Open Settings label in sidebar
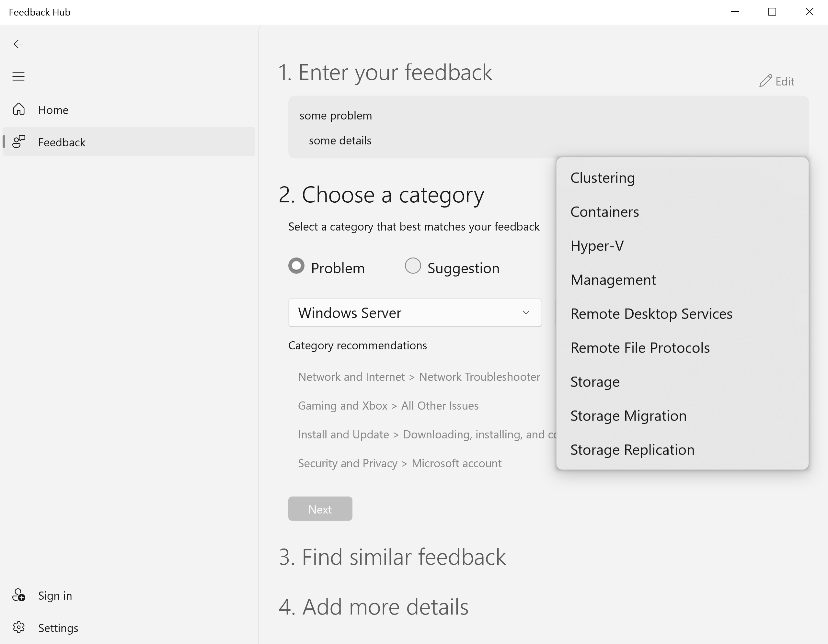The image size is (828, 644). [x=58, y=628]
